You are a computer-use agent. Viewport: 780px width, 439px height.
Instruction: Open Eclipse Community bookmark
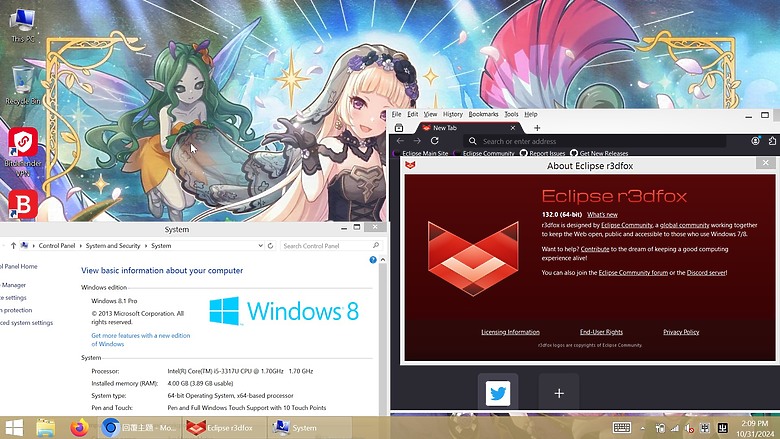(x=485, y=153)
